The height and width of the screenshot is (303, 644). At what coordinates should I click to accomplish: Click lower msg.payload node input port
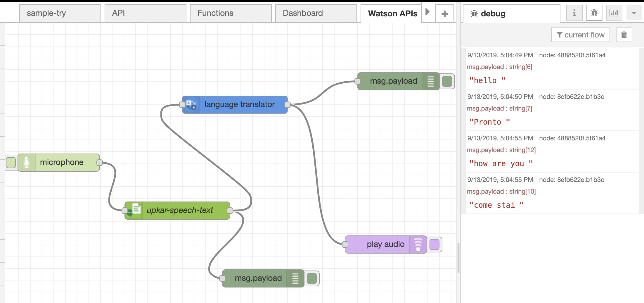(x=222, y=278)
